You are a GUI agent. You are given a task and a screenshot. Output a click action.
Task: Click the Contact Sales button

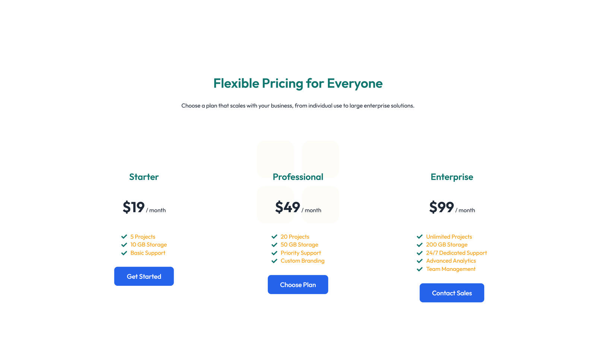452,293
